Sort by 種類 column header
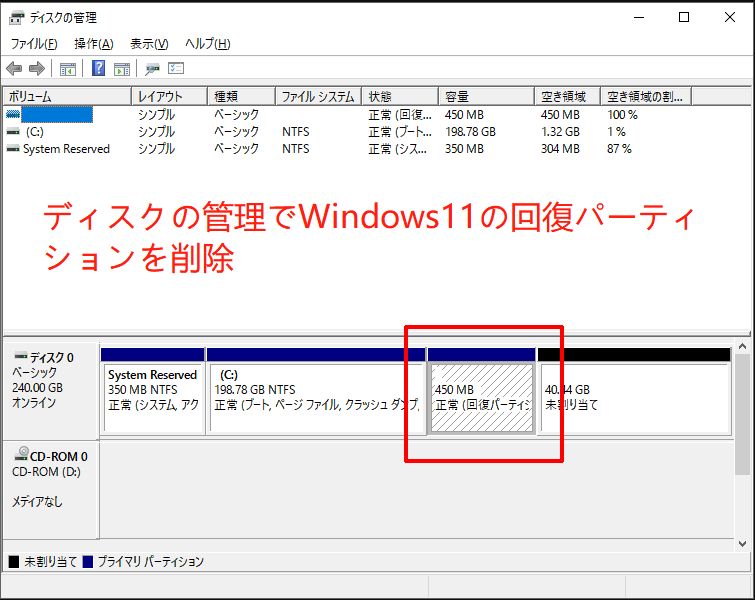The width and height of the screenshot is (755, 600). point(242,96)
